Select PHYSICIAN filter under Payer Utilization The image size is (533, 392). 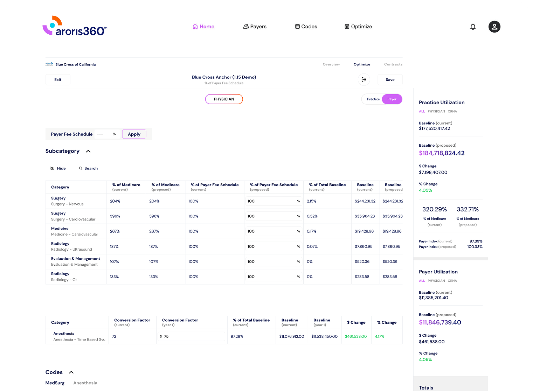[436, 281]
